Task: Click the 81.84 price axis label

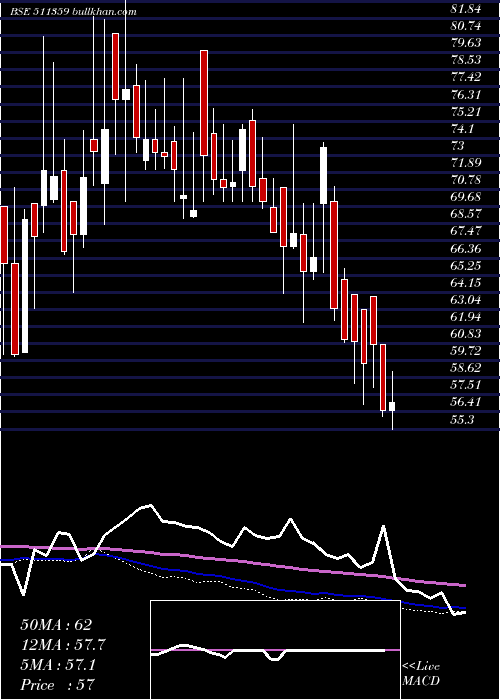Action: [466, 9]
